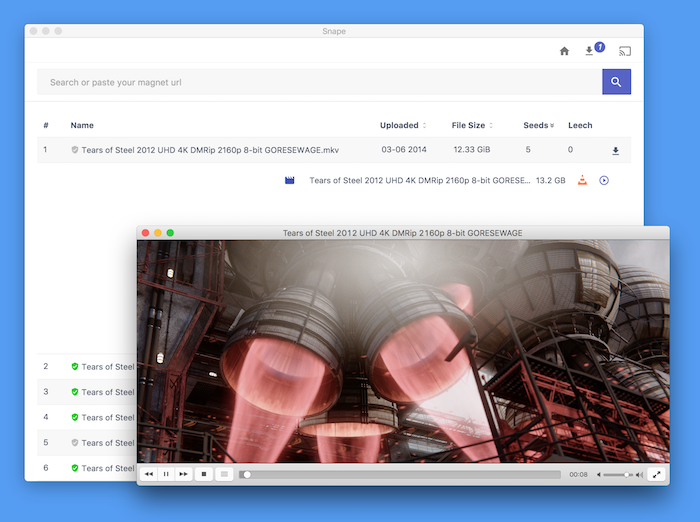This screenshot has width=700, height=522.
Task: Download the first Tears of Steel torrent
Action: point(615,150)
